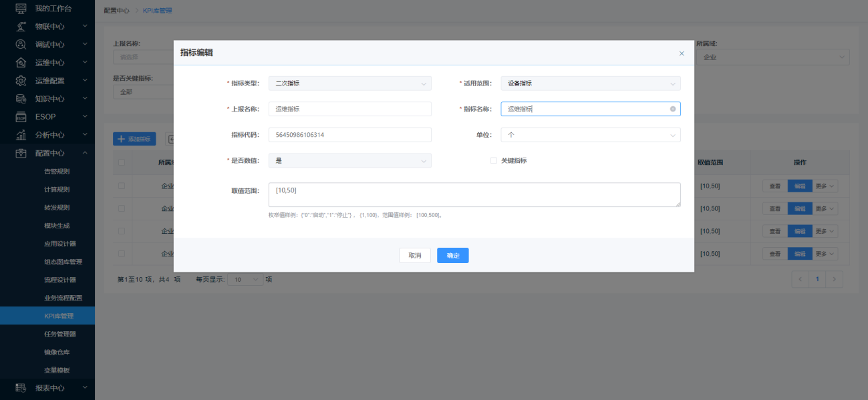Click the 物联中心 sidebar icon
This screenshot has width=868, height=400.
click(x=21, y=26)
